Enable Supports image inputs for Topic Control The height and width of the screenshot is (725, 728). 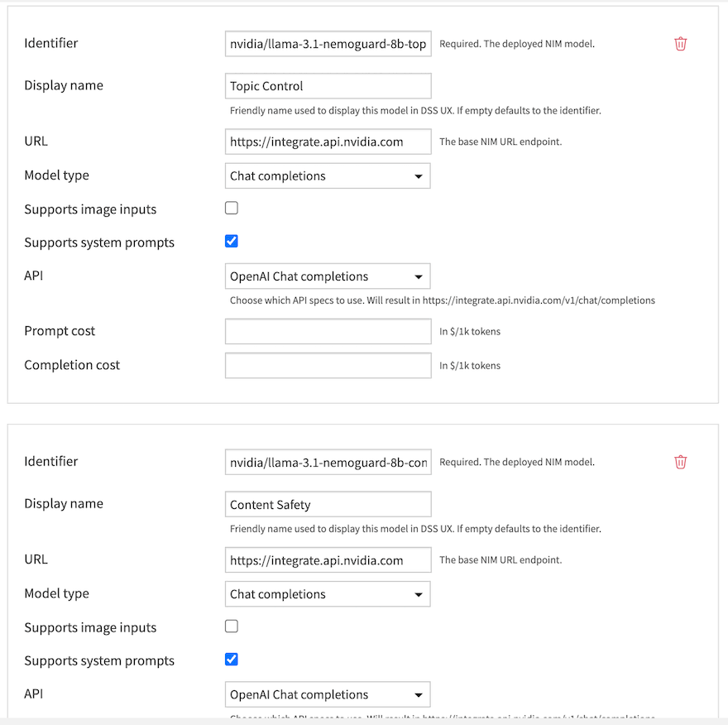click(232, 208)
